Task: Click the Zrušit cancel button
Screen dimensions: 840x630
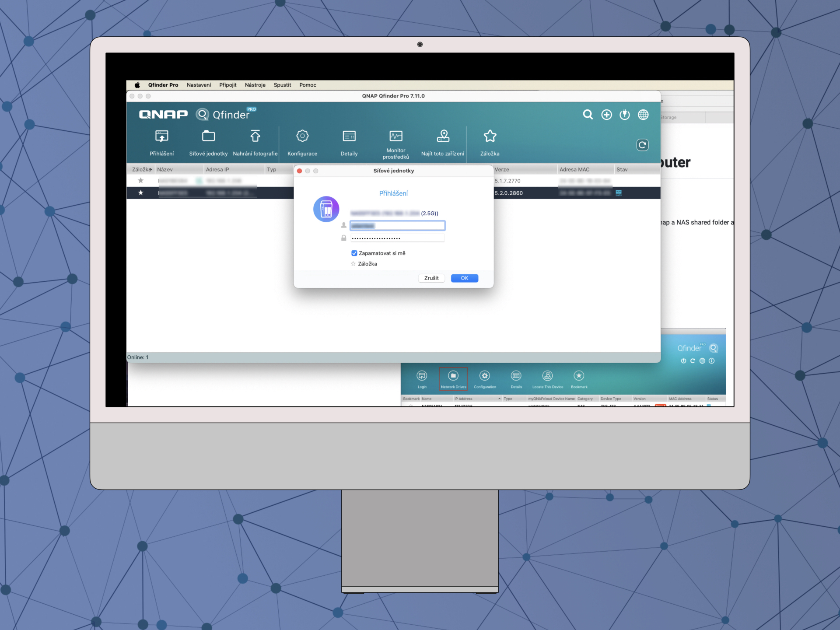Action: 431,278
